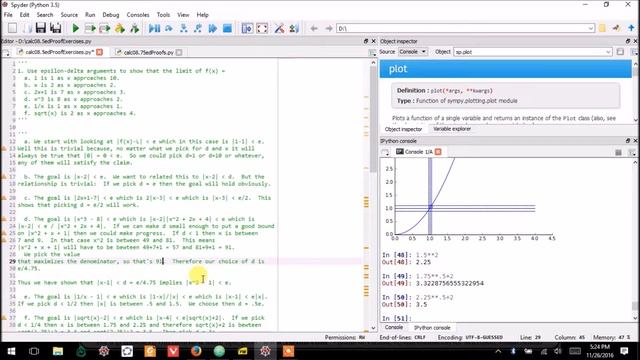Viewport: 640px width, 360px height.
Task: Step over the current line in debugger
Action: coord(169,28)
